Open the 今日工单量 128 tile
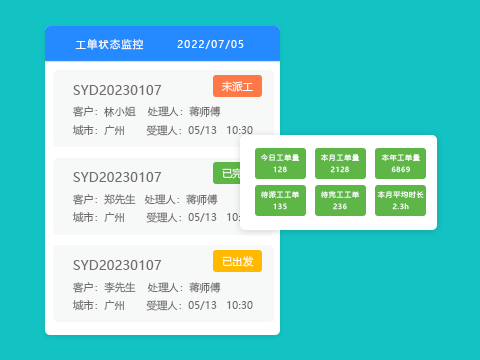Viewport: 480px width, 360px height. 280,163
